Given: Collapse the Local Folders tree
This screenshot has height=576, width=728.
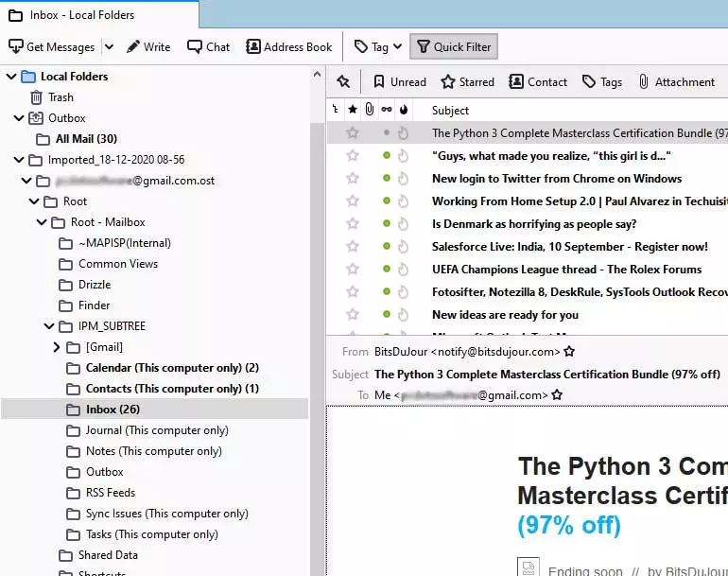Looking at the screenshot, I should 11,77.
